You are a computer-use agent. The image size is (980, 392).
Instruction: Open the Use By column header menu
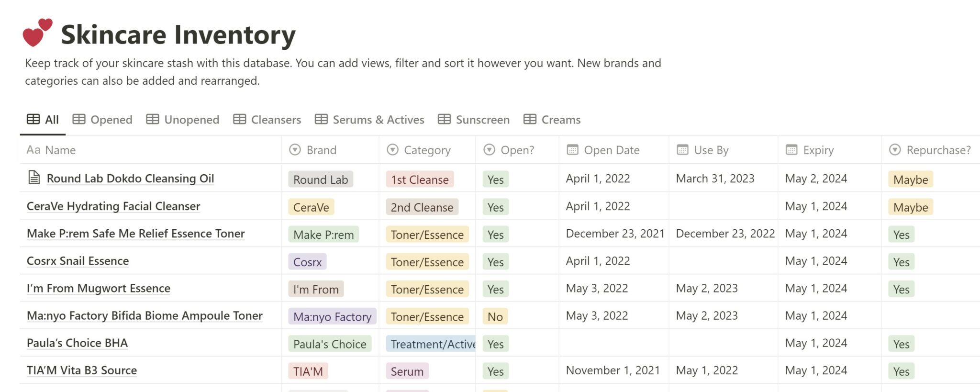pos(711,150)
